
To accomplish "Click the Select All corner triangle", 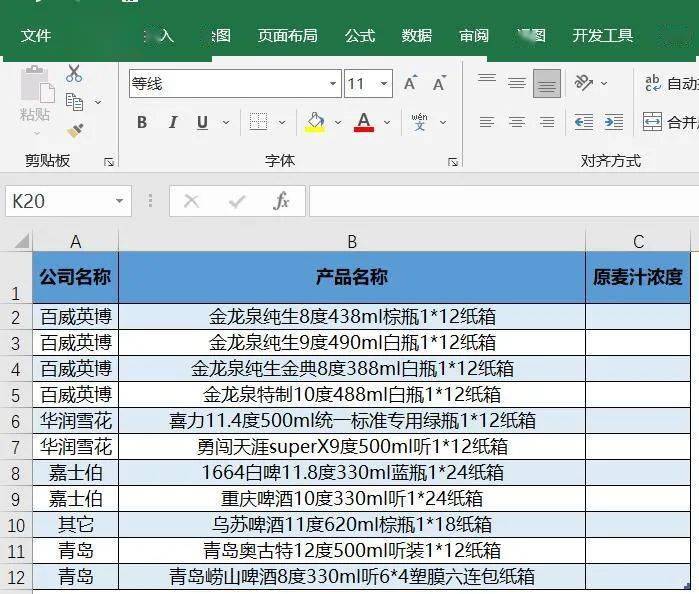I will (x=21, y=241).
